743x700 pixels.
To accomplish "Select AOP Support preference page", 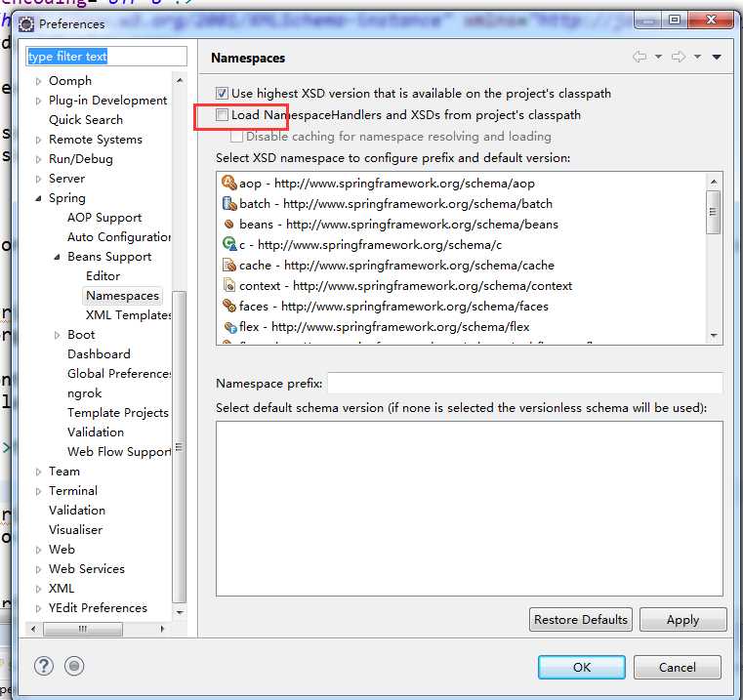I will tap(104, 218).
